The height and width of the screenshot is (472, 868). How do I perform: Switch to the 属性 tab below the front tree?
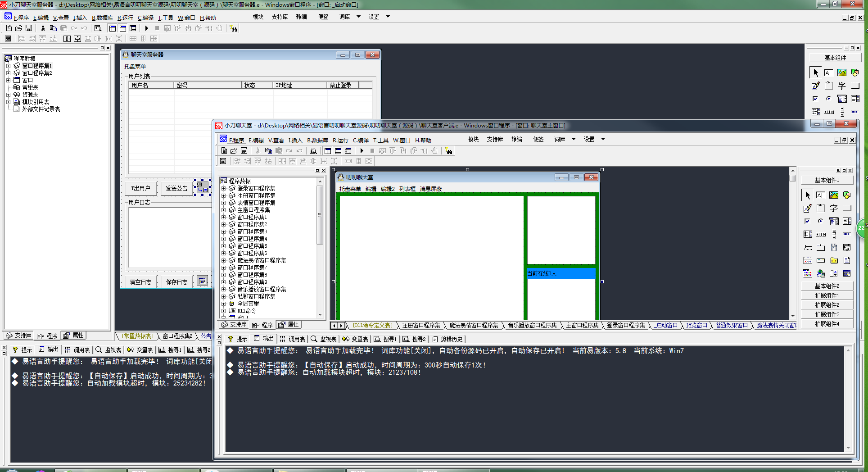(289, 325)
